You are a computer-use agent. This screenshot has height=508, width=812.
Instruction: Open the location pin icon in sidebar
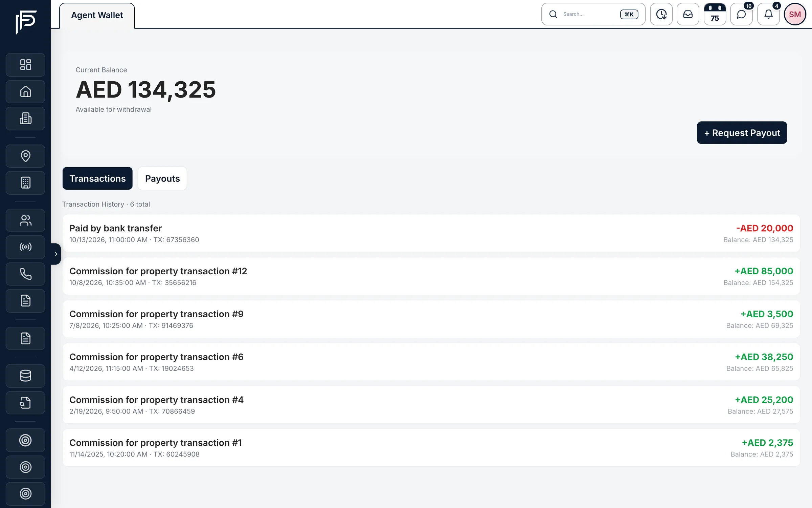point(25,156)
